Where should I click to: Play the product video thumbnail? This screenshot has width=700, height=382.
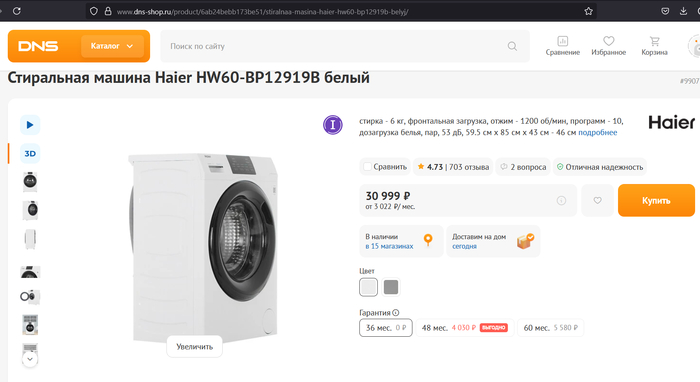30,125
